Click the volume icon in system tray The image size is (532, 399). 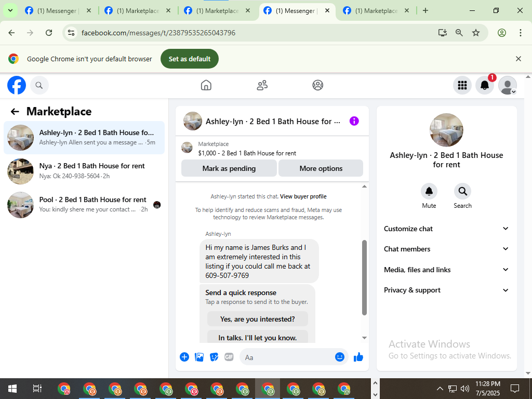point(465,389)
